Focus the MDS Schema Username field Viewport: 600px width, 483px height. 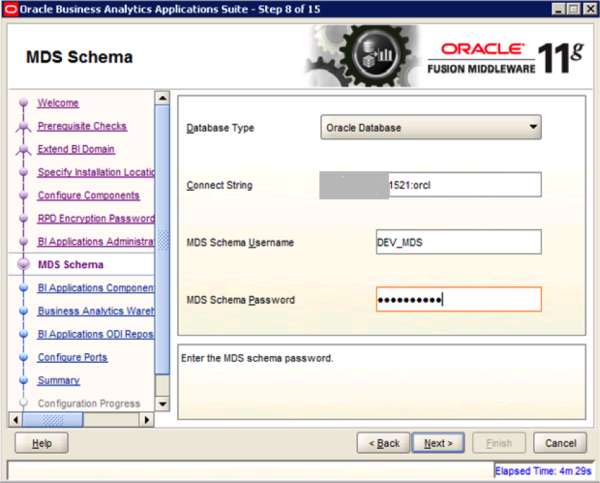(x=458, y=242)
